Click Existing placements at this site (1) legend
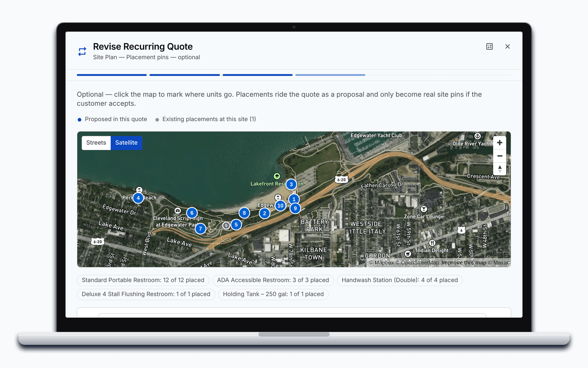Viewport: 588px width, 368px height. coord(206,119)
